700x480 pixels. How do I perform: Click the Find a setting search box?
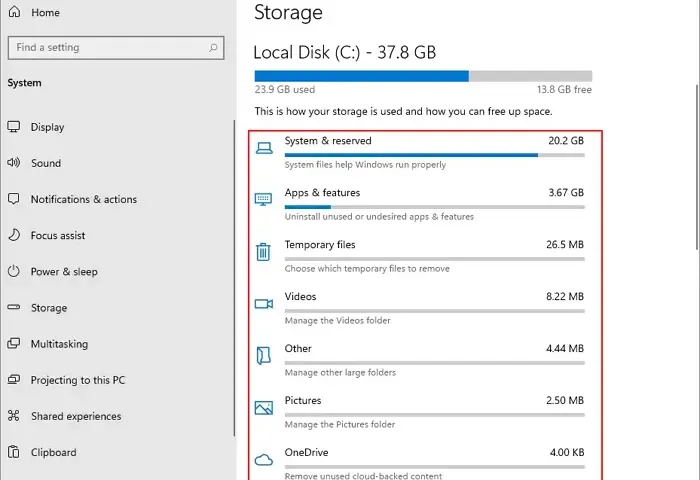(x=116, y=47)
